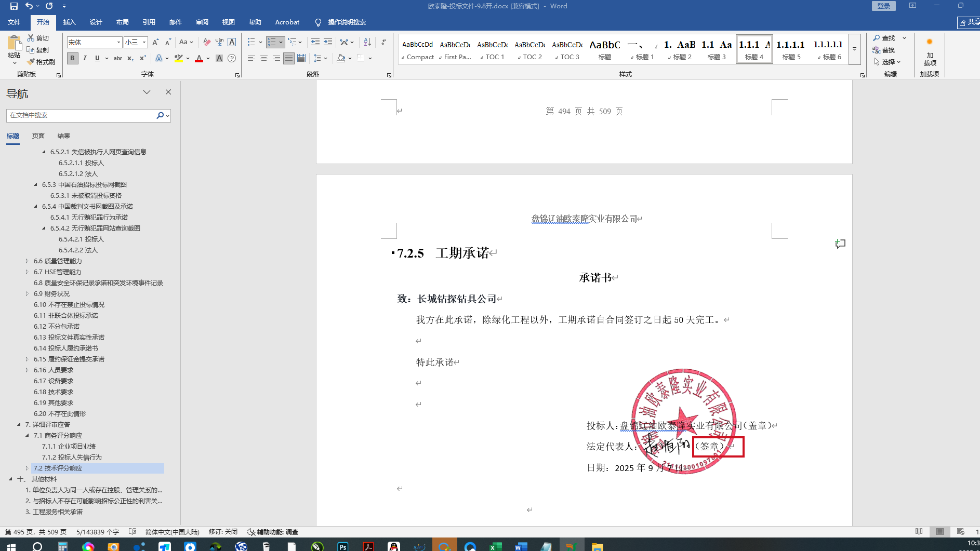Click the 登录 sign-in button
Screen dimensions: 980x551
click(x=884, y=6)
